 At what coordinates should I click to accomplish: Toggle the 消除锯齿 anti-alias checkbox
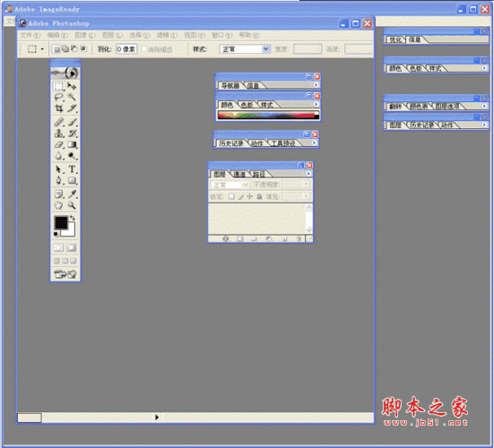pos(144,48)
